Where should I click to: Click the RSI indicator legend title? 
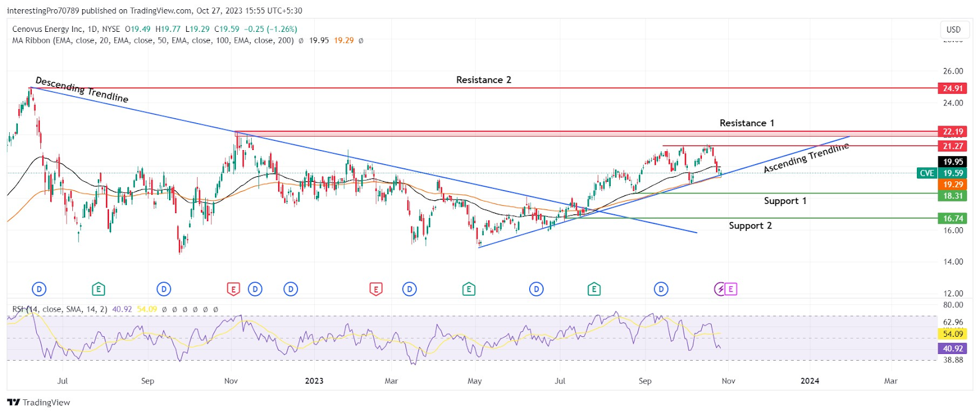click(59, 309)
